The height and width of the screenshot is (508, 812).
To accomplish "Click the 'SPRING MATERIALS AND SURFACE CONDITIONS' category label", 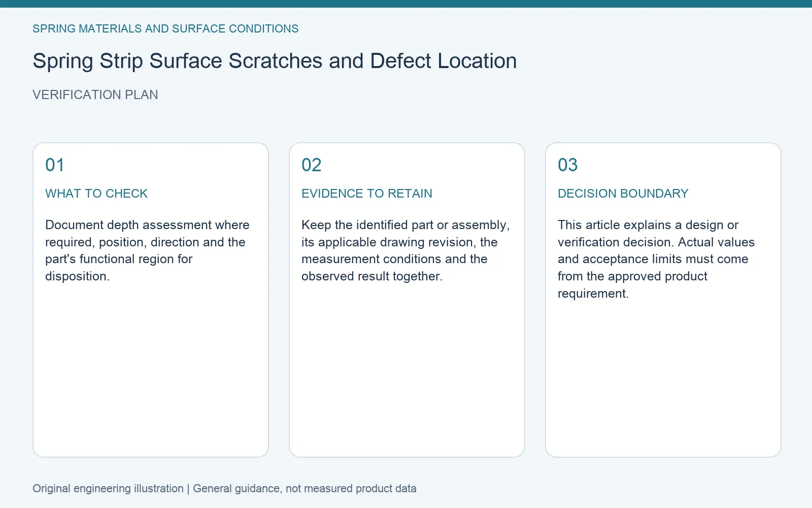I will click(165, 29).
